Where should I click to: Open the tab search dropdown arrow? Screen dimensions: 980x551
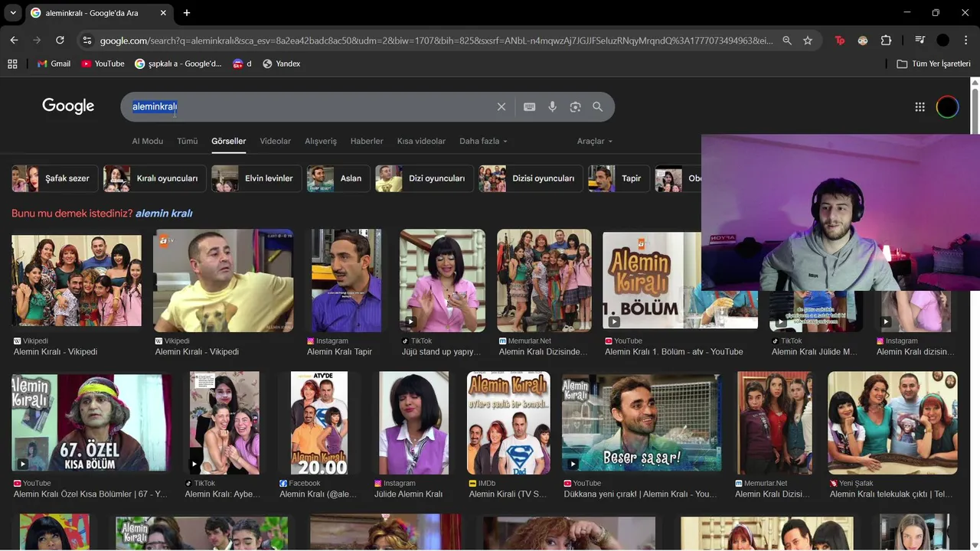click(x=13, y=13)
